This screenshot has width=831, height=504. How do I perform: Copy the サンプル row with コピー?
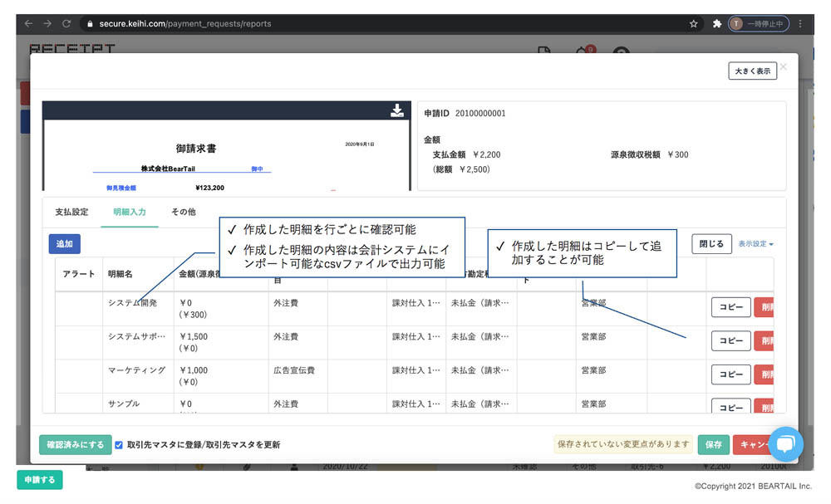coord(730,406)
